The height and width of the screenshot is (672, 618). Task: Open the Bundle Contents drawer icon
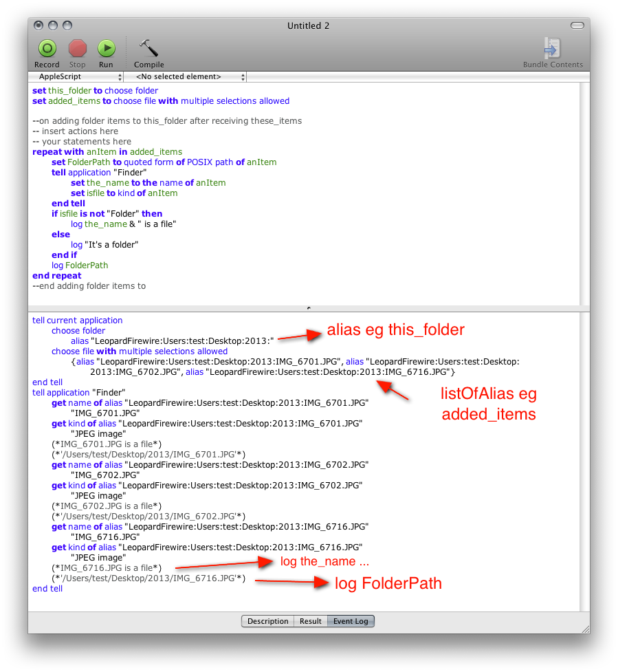pyautogui.click(x=552, y=48)
